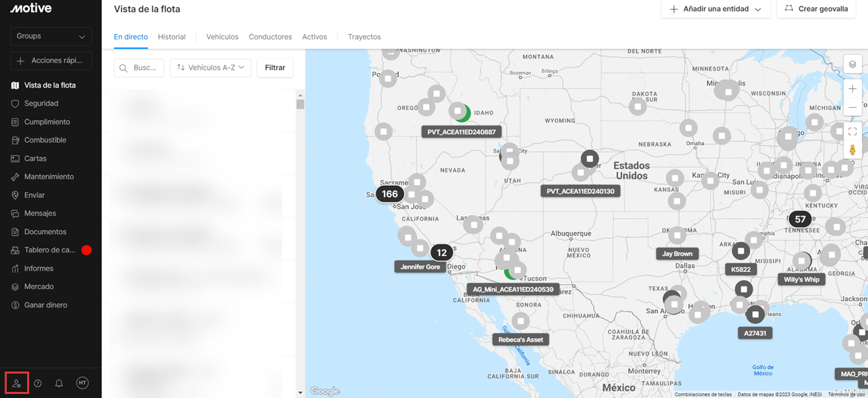Zoom in on the map
The height and width of the screenshot is (398, 868).
pos(852,89)
